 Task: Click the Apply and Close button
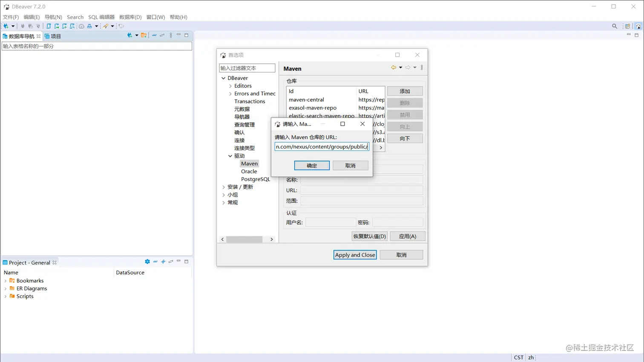click(355, 255)
